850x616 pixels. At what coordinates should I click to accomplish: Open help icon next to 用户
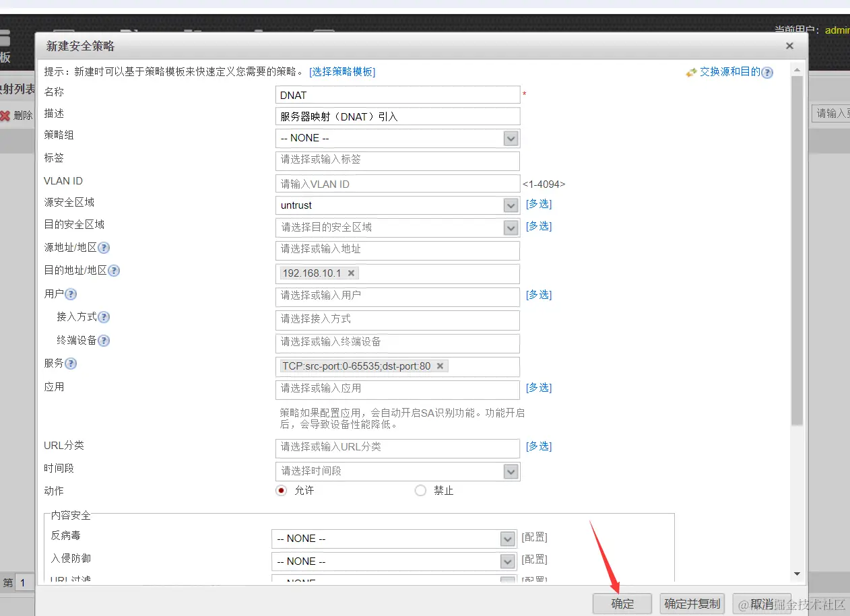(71, 294)
